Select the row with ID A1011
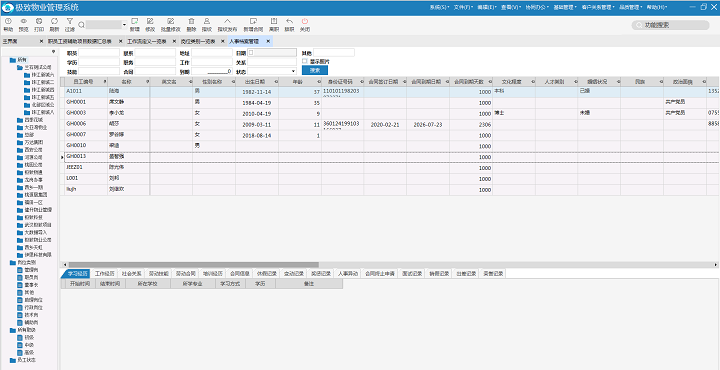Image resolution: width=720 pixels, height=370 pixels. click(389, 91)
